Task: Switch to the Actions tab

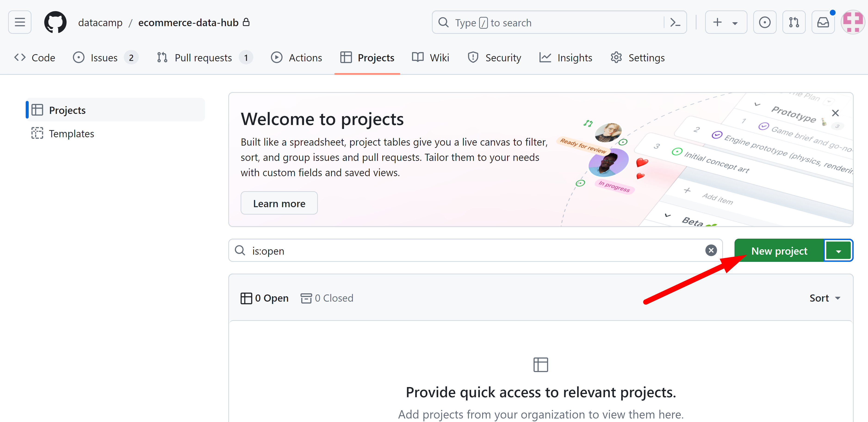Action: [x=297, y=58]
